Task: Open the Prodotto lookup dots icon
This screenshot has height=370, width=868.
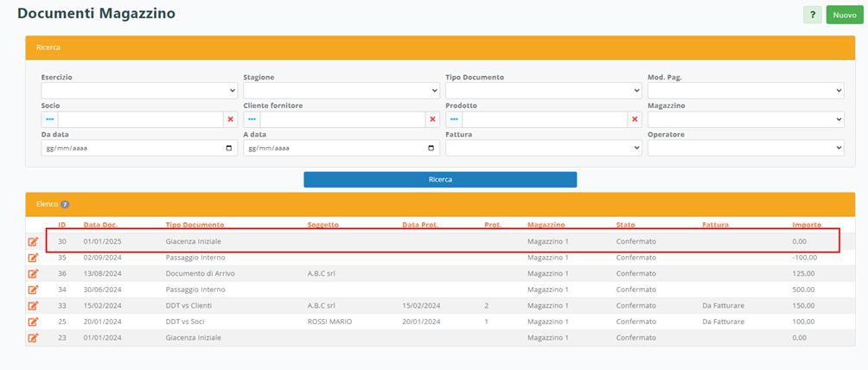Action: click(x=454, y=119)
